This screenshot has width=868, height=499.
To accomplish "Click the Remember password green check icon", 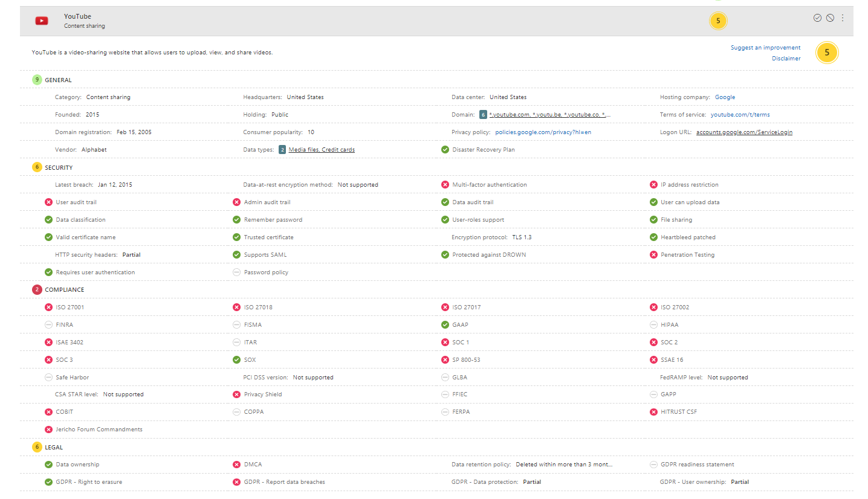I will tap(236, 220).
